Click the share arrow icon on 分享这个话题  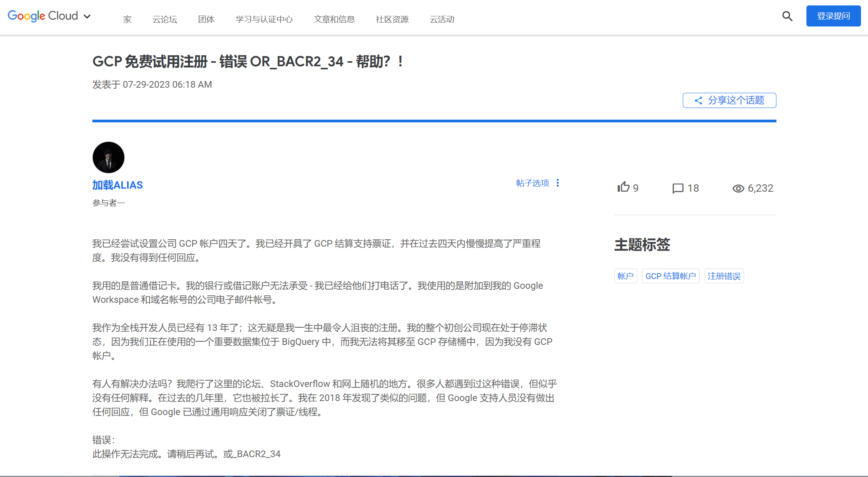(x=698, y=100)
